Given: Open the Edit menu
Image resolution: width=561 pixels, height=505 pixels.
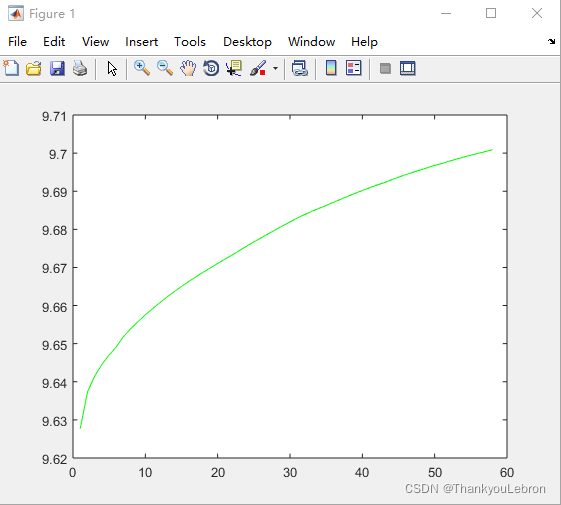Looking at the screenshot, I should [x=54, y=42].
